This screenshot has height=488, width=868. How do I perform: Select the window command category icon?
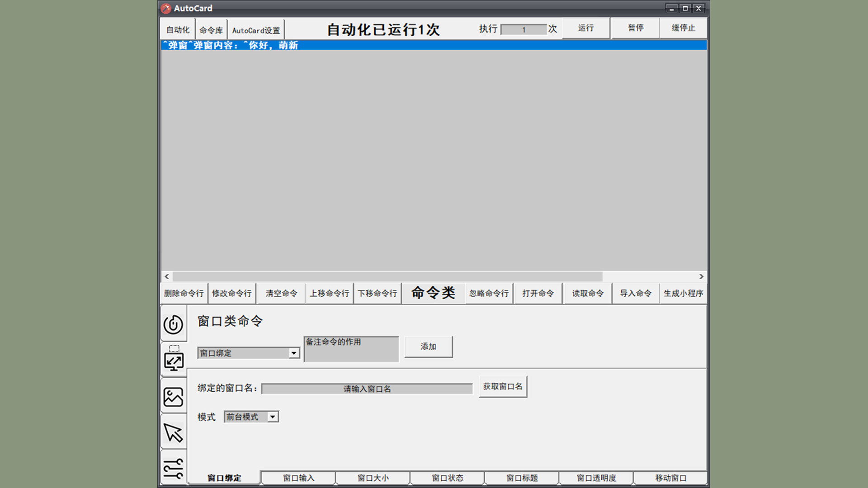coord(173,359)
